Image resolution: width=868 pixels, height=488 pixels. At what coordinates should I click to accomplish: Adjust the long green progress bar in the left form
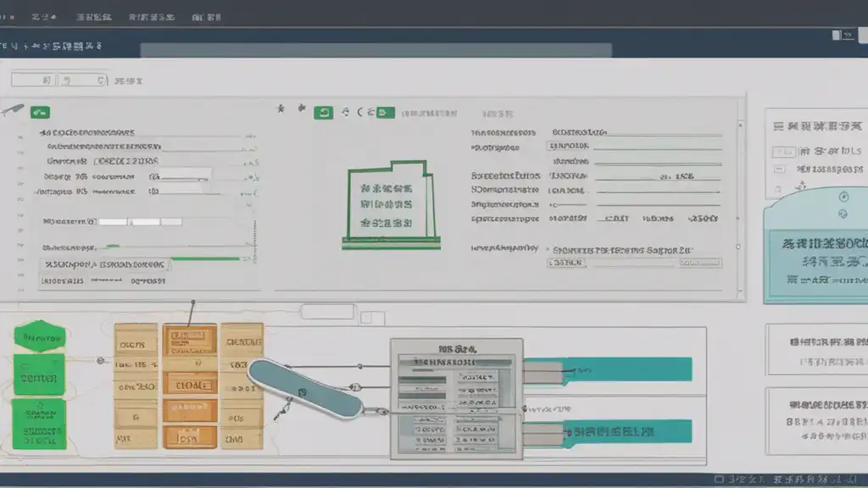click(x=205, y=258)
